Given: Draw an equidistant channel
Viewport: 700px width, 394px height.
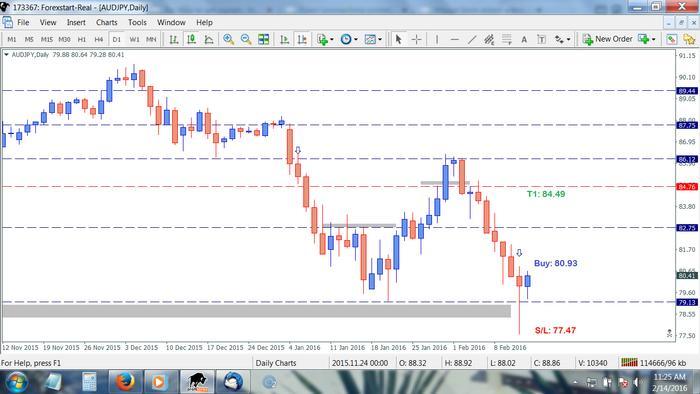Looking at the screenshot, I should 489,39.
